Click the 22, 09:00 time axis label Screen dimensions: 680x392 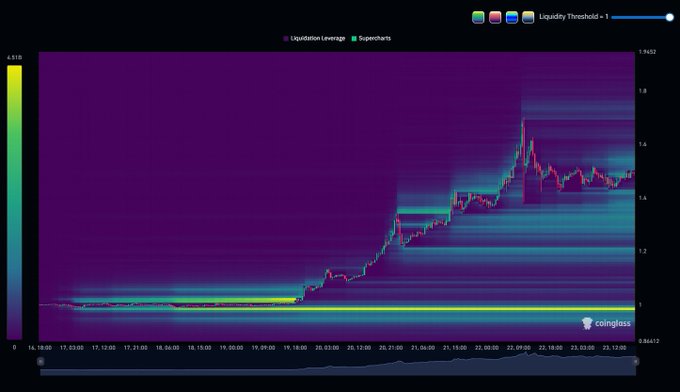click(519, 348)
